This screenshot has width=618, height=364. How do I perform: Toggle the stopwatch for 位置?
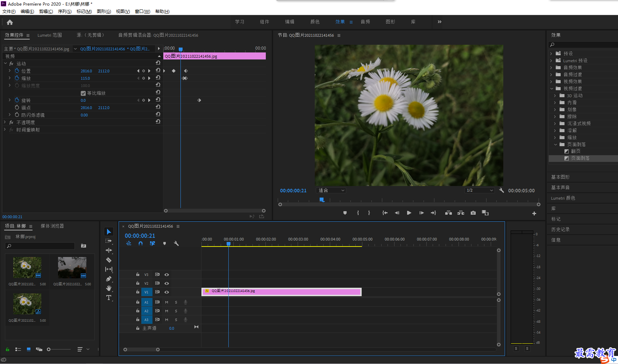(17, 71)
